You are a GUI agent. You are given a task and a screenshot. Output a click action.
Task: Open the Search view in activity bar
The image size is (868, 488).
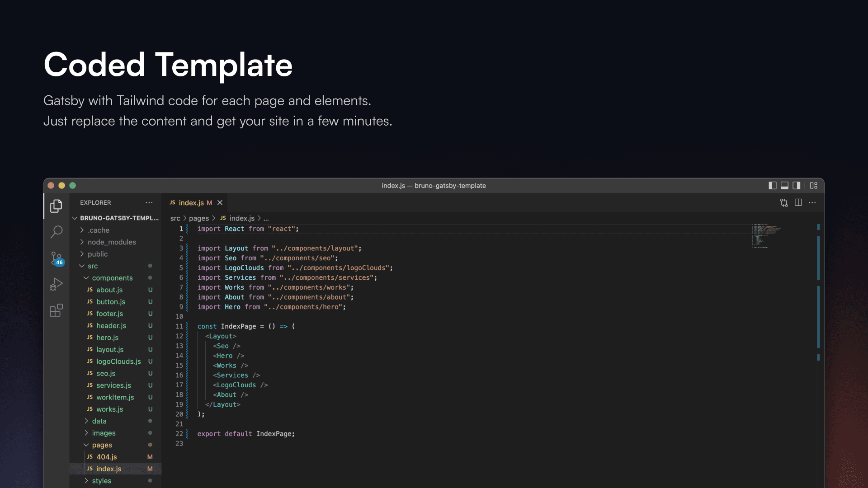pyautogui.click(x=56, y=232)
